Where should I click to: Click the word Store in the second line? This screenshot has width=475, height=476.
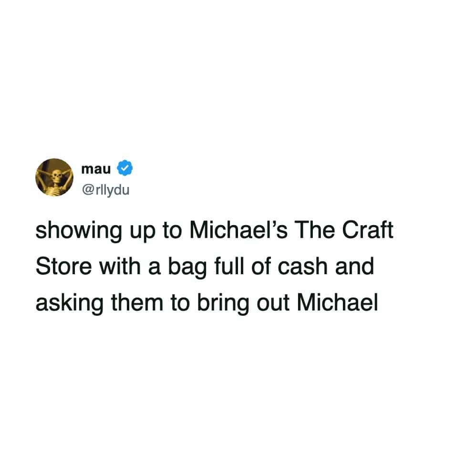point(64,267)
